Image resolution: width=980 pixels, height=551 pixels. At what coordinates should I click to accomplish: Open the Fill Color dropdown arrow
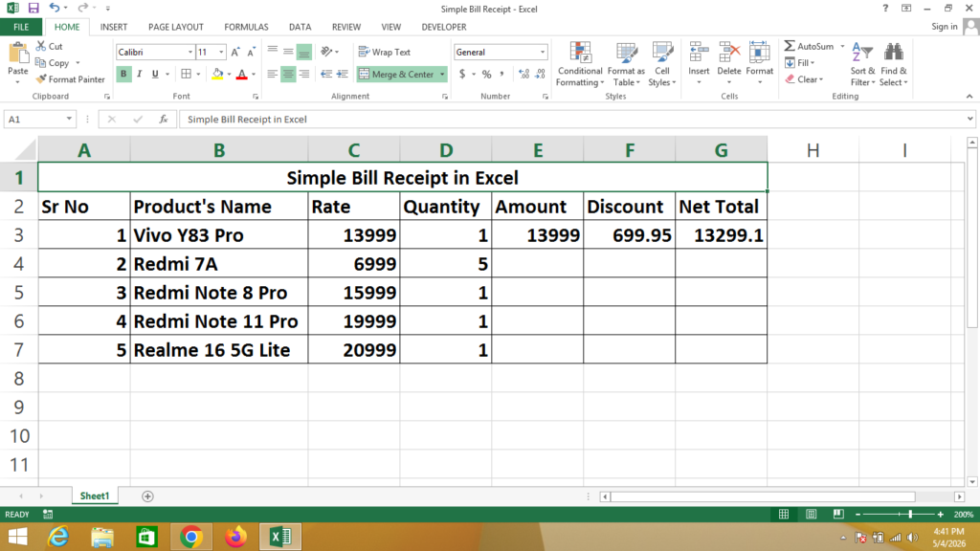tap(230, 74)
